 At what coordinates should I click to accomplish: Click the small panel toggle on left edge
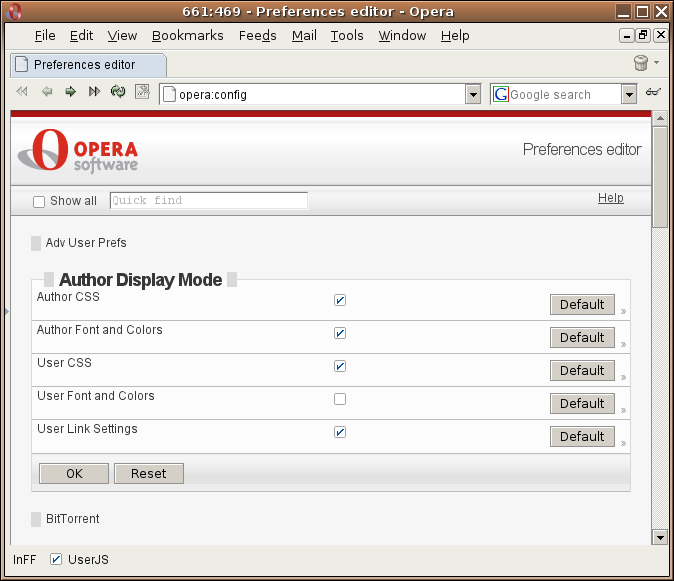7,312
